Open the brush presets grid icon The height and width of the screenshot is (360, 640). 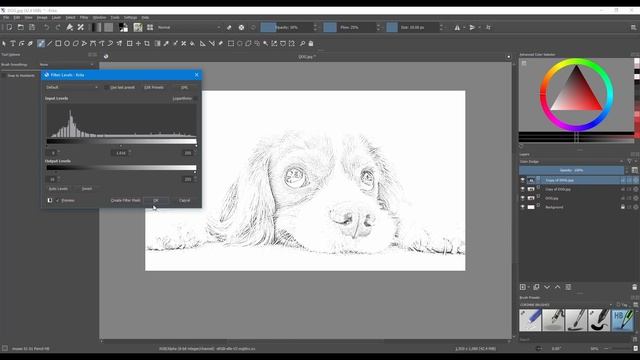tap(150, 27)
